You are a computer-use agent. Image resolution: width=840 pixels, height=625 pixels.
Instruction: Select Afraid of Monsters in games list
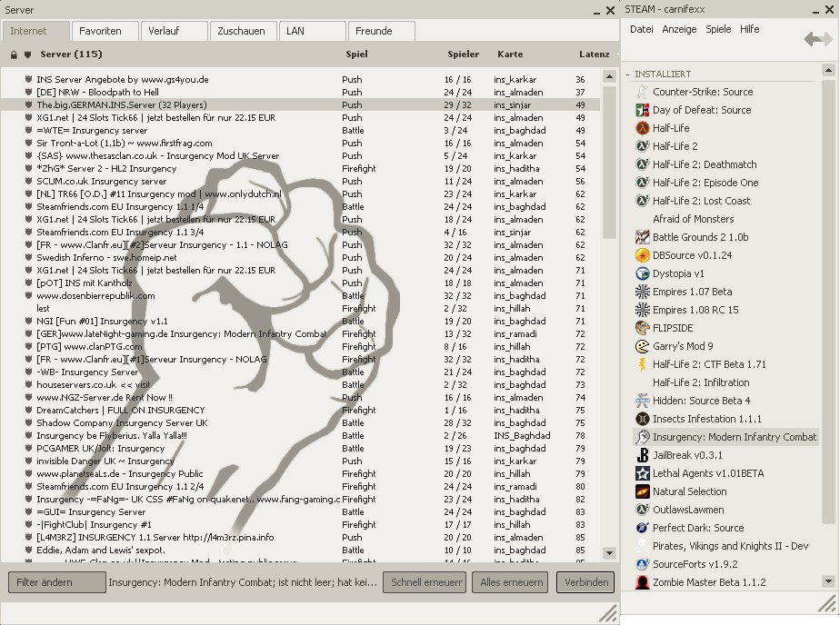pos(694,219)
